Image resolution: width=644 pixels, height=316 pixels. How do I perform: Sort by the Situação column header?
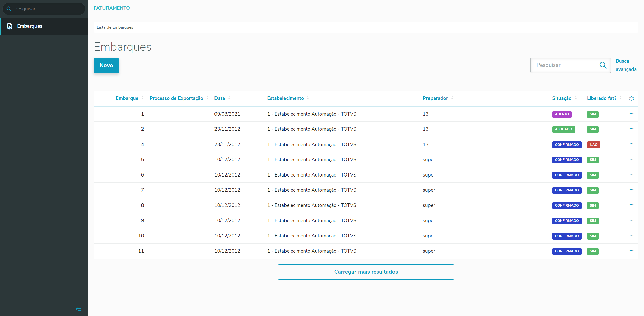pyautogui.click(x=562, y=98)
